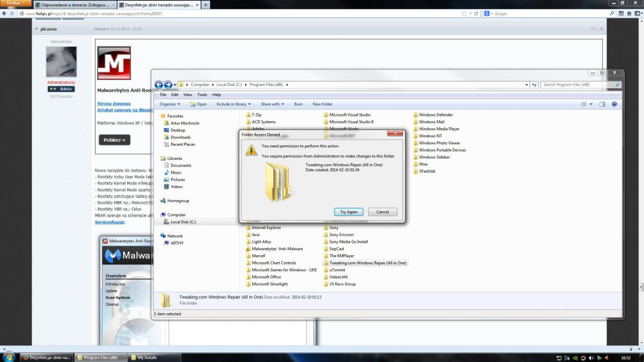Image resolution: width=644 pixels, height=362 pixels.
Task: Cancel the Folder Access Denied dialog
Action: pyautogui.click(x=383, y=212)
